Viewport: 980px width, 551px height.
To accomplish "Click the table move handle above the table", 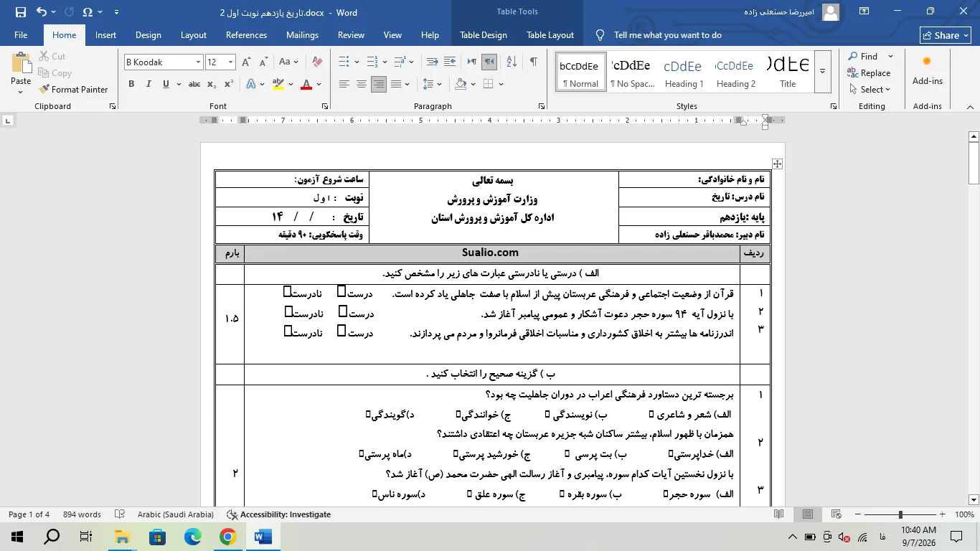I will [777, 164].
